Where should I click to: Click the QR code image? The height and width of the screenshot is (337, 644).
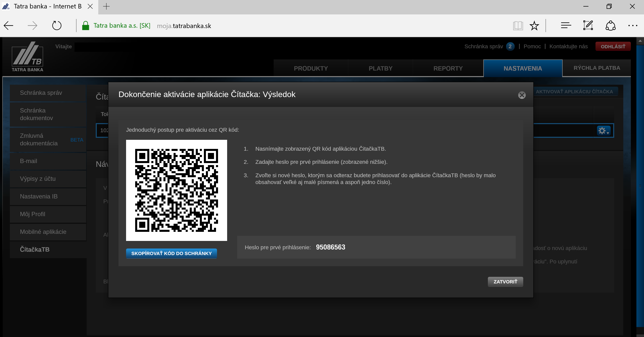(x=177, y=190)
